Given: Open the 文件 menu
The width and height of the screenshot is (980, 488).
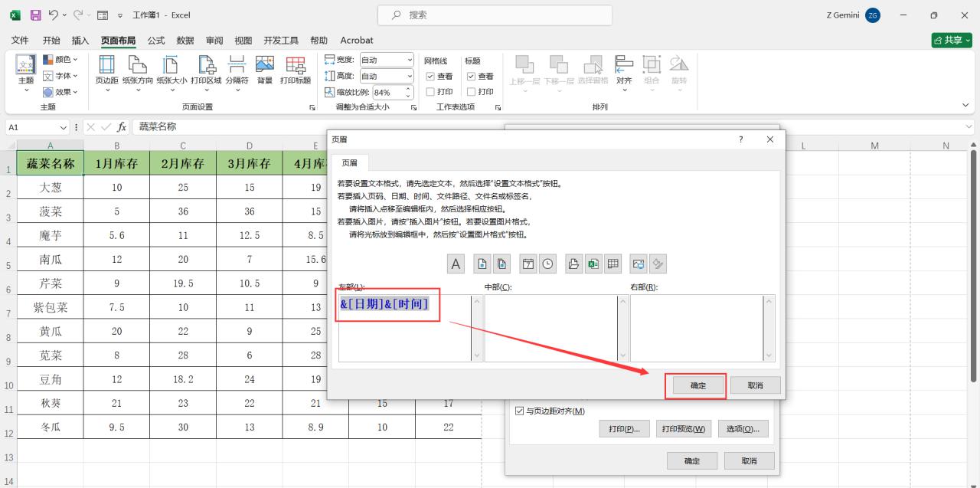Looking at the screenshot, I should point(20,41).
